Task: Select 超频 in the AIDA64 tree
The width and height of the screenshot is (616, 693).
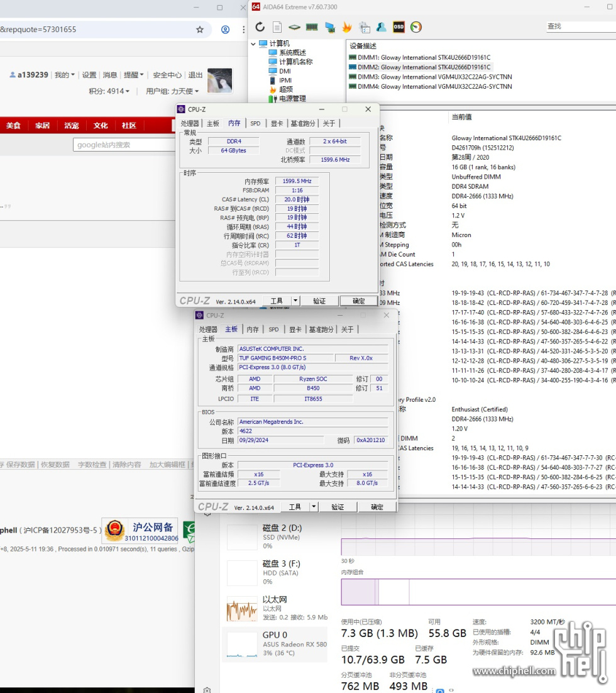Action: tap(285, 89)
